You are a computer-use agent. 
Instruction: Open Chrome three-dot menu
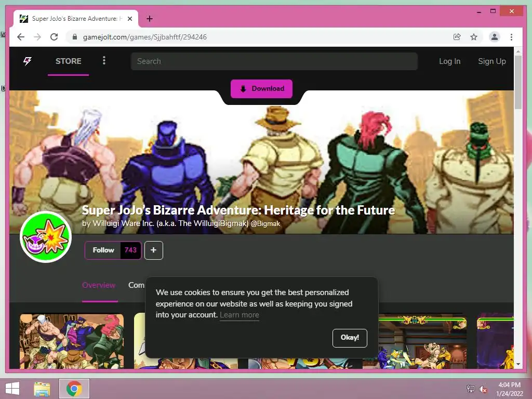point(511,37)
